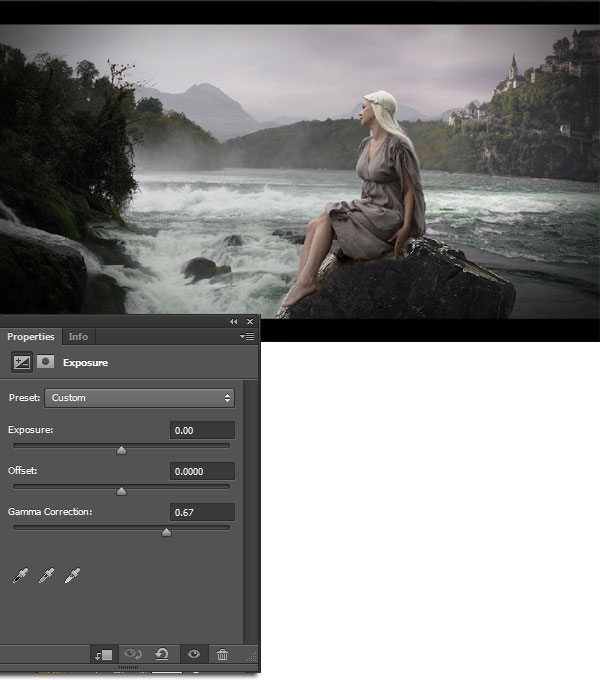Viewport: 600px width, 680px height.
Task: Switch to the Info tab
Action: (78, 337)
